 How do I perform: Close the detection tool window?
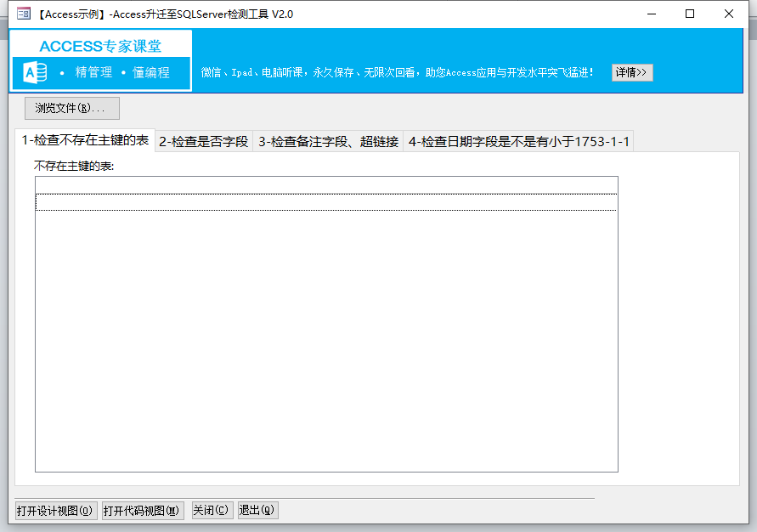point(728,14)
